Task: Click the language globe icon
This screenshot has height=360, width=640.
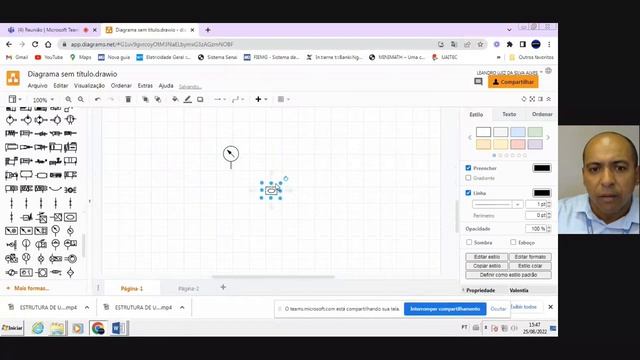Action: [549, 71]
